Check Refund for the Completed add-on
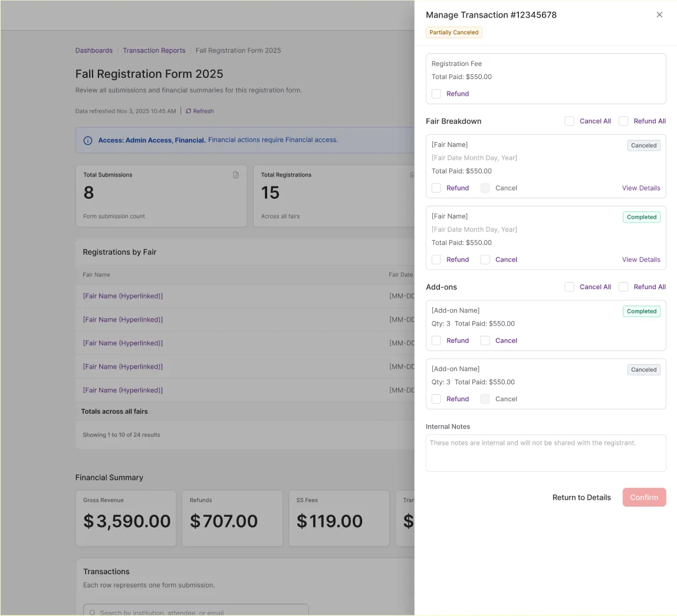Image resolution: width=677 pixels, height=616 pixels. pyautogui.click(x=436, y=340)
